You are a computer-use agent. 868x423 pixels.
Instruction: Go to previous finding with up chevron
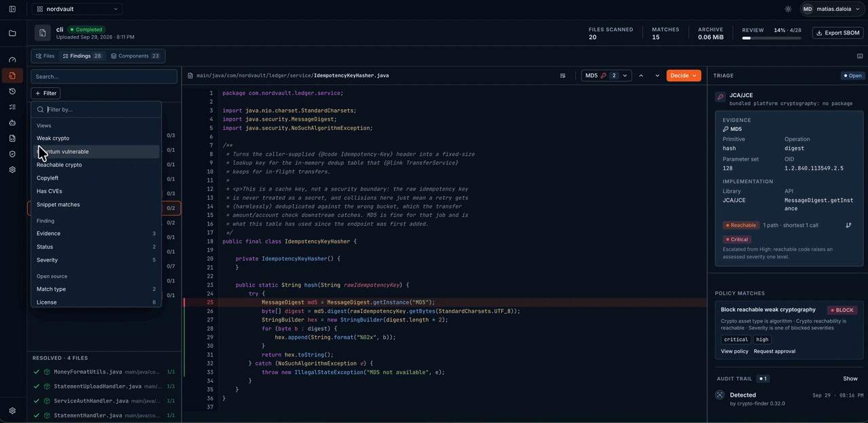tap(641, 76)
